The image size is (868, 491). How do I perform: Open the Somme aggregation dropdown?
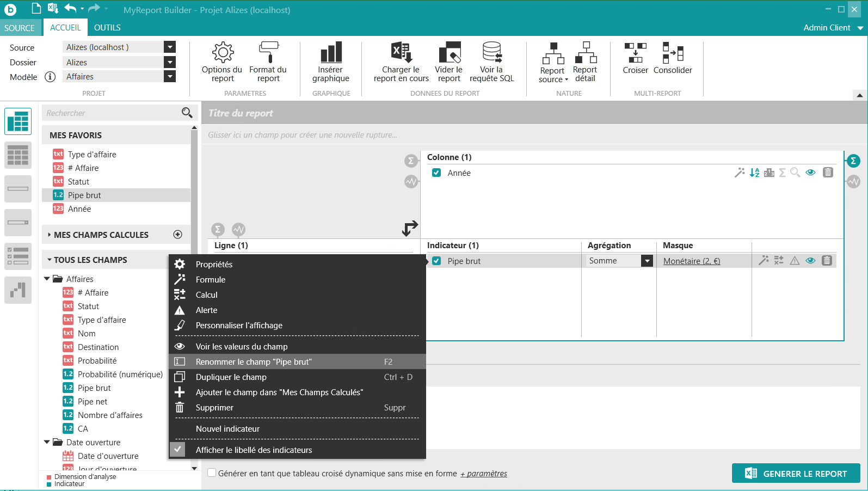pos(647,261)
